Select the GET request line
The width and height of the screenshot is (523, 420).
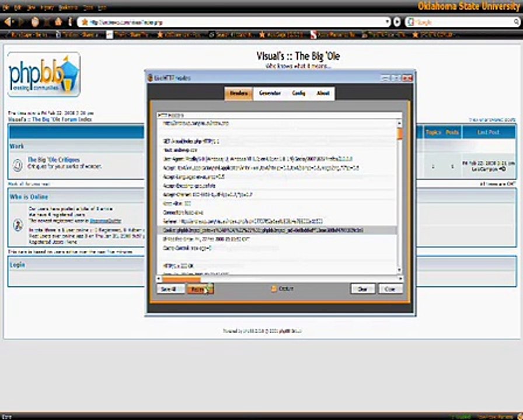277,141
